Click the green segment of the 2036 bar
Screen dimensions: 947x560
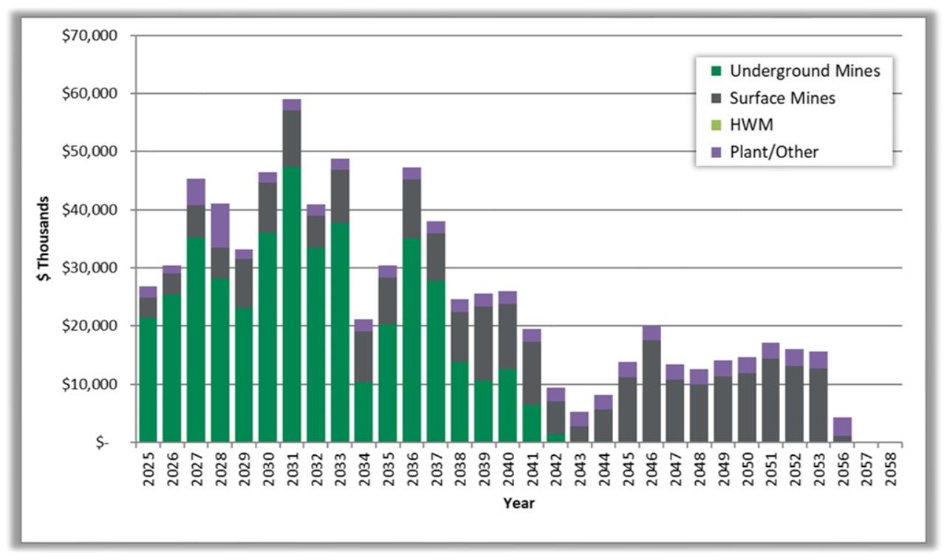click(x=412, y=340)
